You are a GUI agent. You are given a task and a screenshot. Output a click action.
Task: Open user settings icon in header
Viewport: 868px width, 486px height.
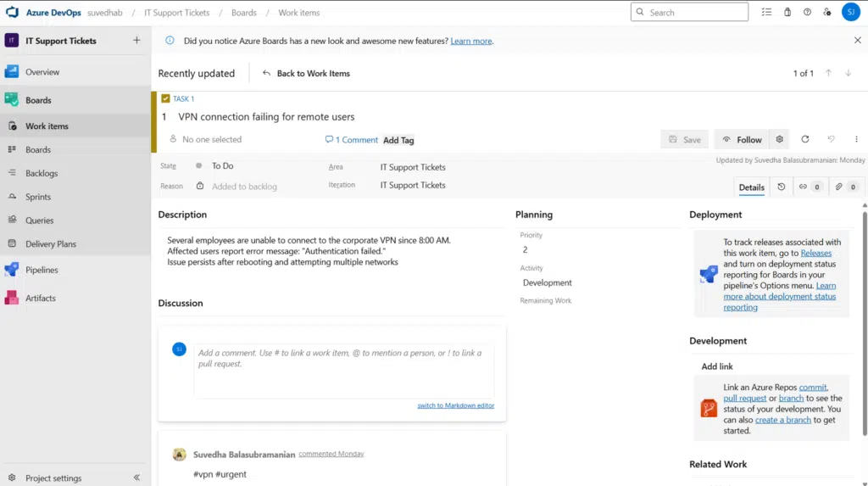[827, 12]
